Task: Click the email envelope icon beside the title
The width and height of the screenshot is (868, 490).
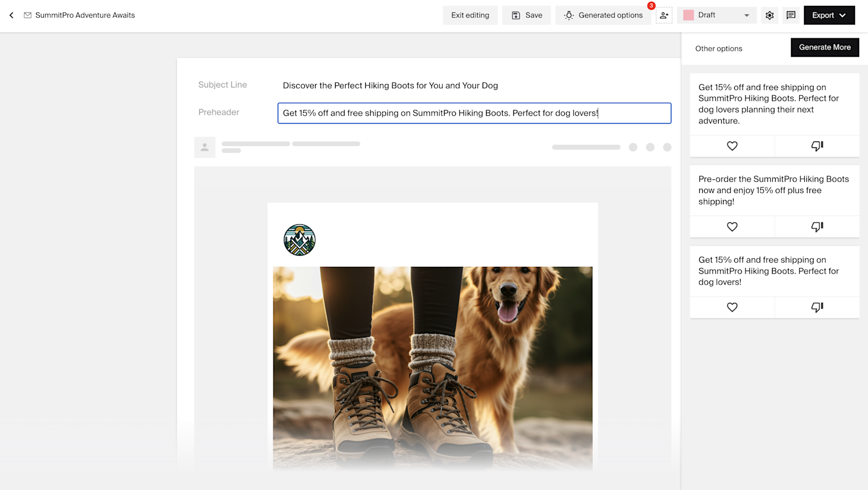Action: [x=28, y=15]
